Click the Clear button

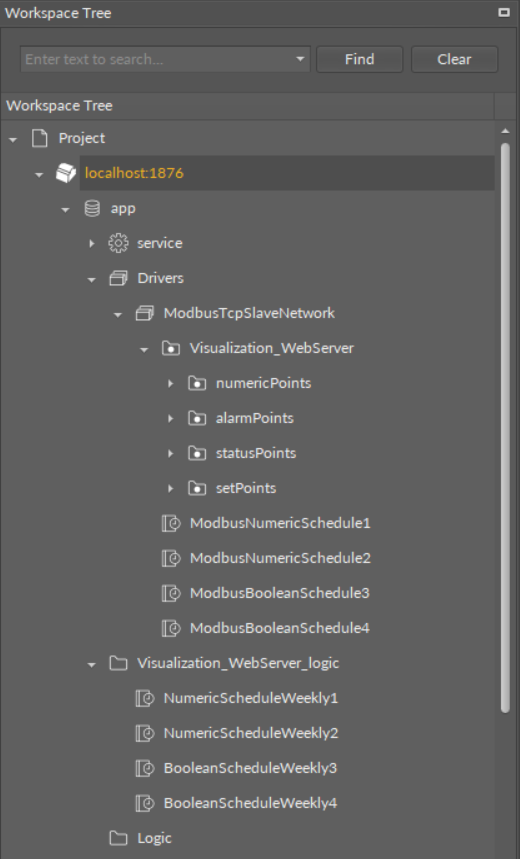pyautogui.click(x=454, y=59)
